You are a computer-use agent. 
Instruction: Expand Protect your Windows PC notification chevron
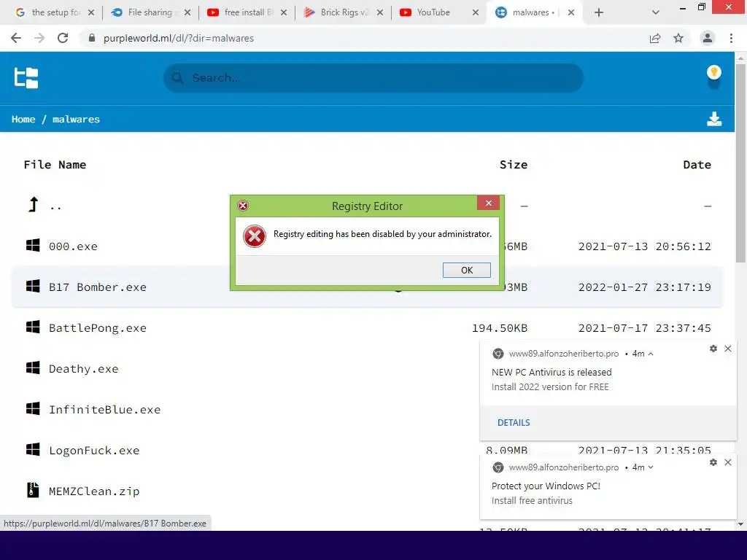(651, 467)
